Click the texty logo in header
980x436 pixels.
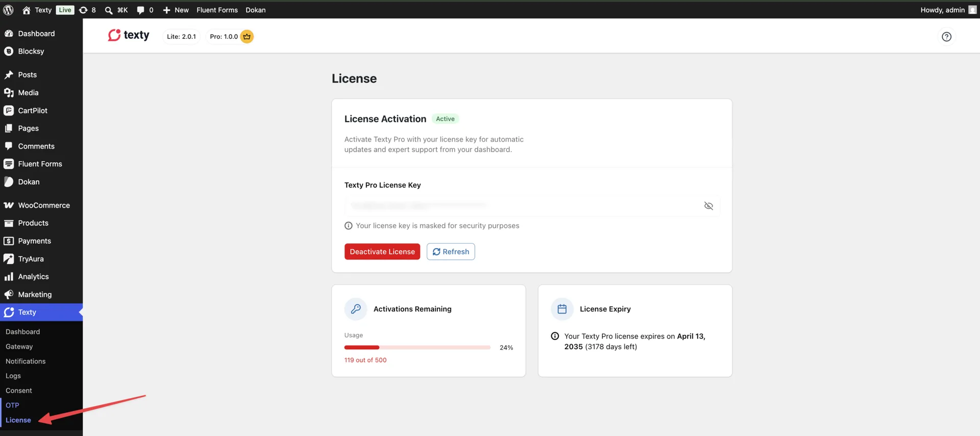(x=129, y=35)
